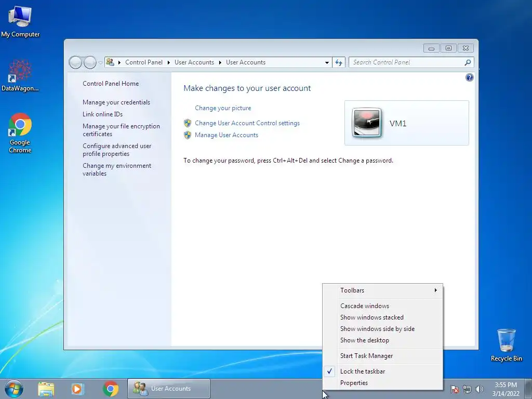The width and height of the screenshot is (532, 399).
Task: Open the Windows Start orb
Action: point(14,389)
